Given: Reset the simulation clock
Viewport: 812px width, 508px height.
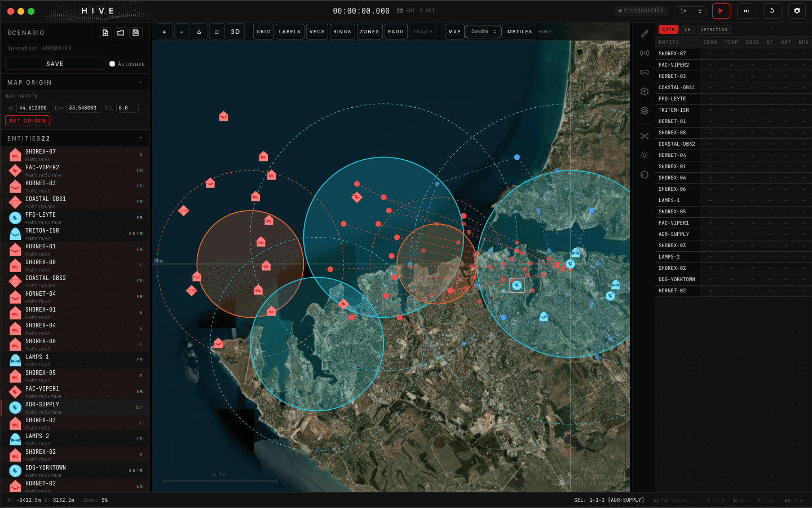Looking at the screenshot, I should tap(772, 11).
